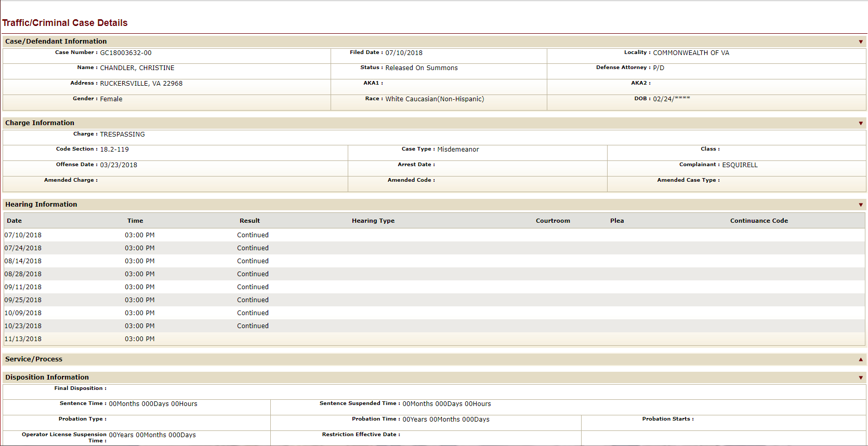Select complainant ESQUIRELL
The image size is (868, 446).
tap(740, 165)
